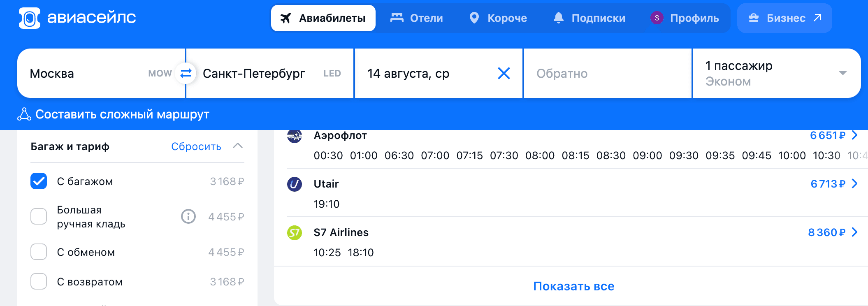Click the Обратно return date field
868x306 pixels.
coord(607,73)
